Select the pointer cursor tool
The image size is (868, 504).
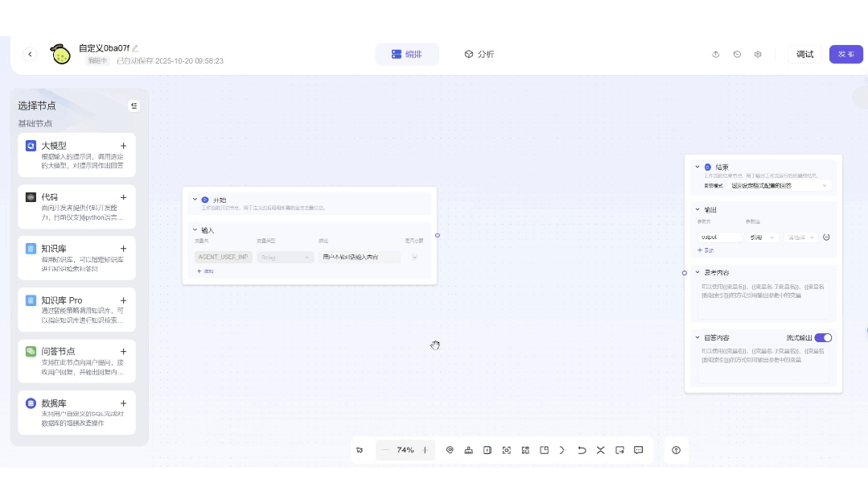[360, 450]
